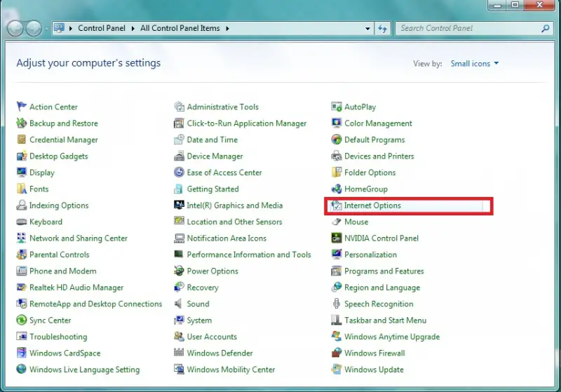The height and width of the screenshot is (392, 561).
Task: Click the Indexing Options icon
Action: [22, 205]
